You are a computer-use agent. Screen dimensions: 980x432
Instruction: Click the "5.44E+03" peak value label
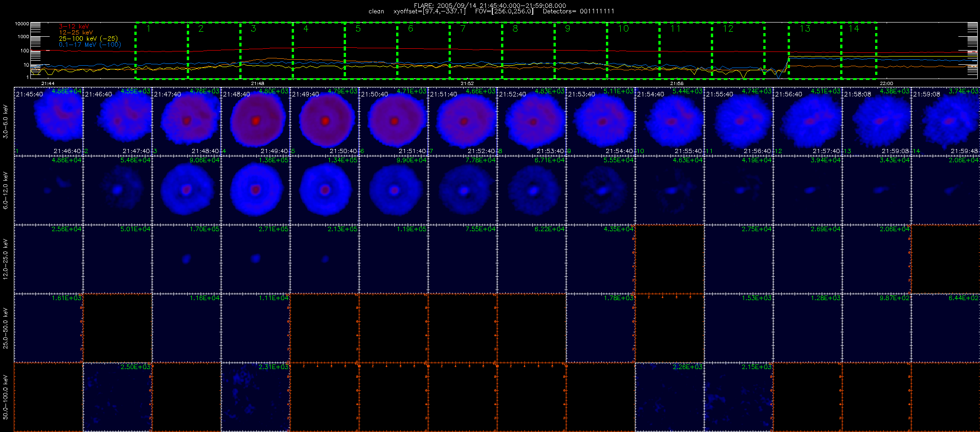point(688,91)
